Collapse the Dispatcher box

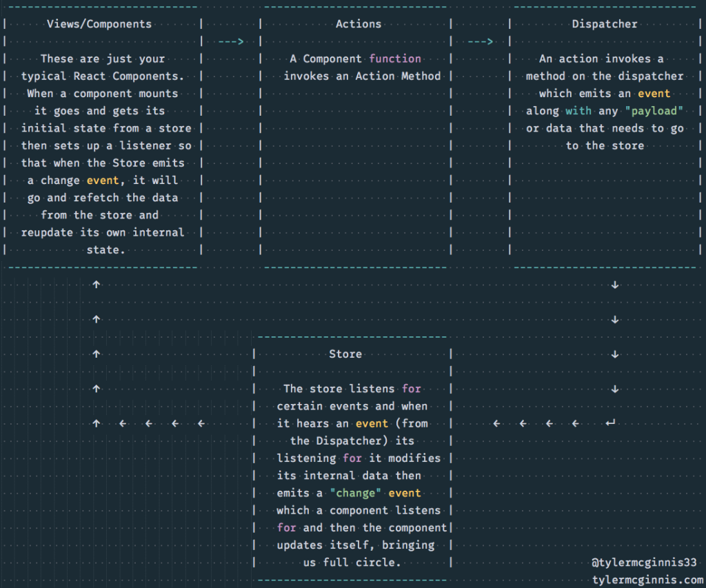click(x=605, y=23)
